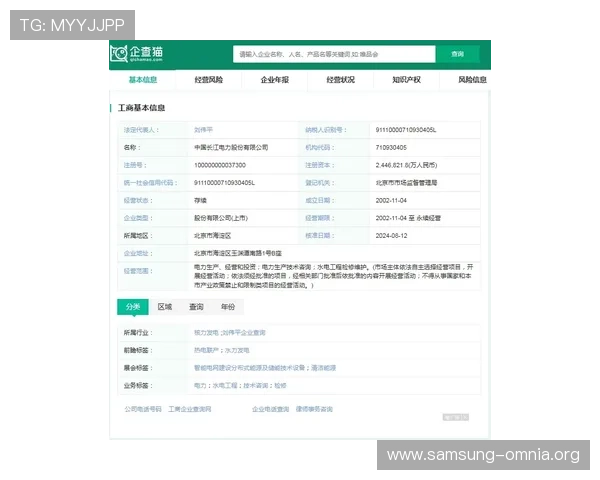The image size is (600, 480).
Task: Open the 经营风险 tab
Action: [209, 80]
